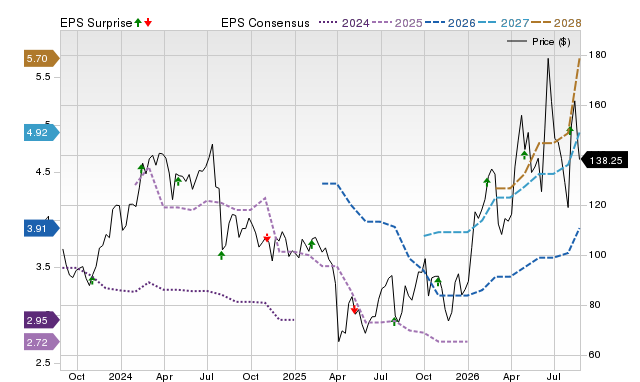Click the green surprise arrow near February 2025
The height and width of the screenshot is (382, 640).
tap(312, 244)
